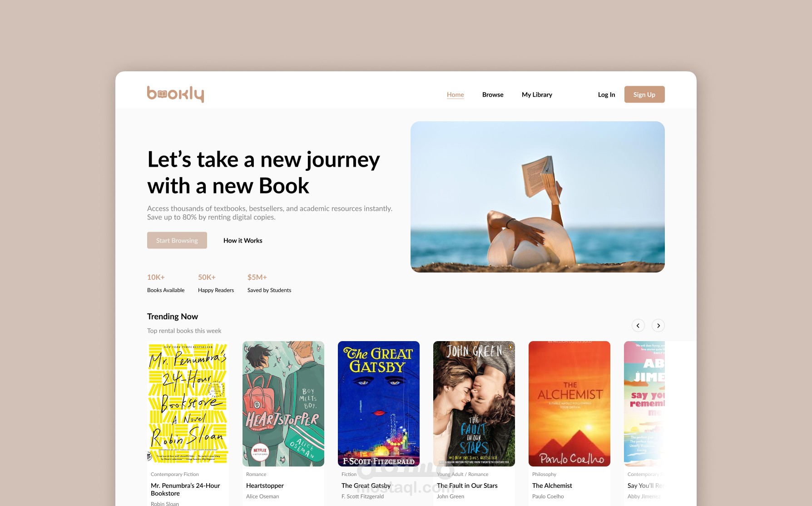
Task: Click the bookly logo
Action: [x=175, y=94]
